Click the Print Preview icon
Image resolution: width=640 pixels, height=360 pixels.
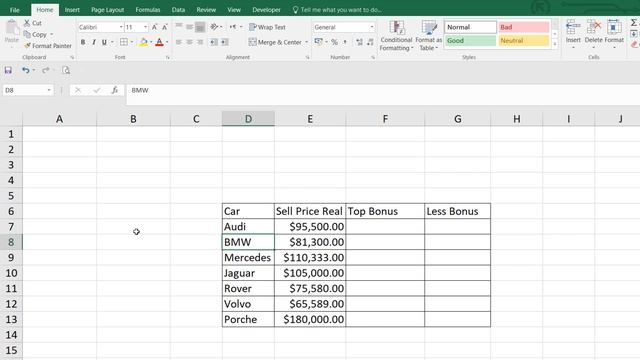[66, 70]
